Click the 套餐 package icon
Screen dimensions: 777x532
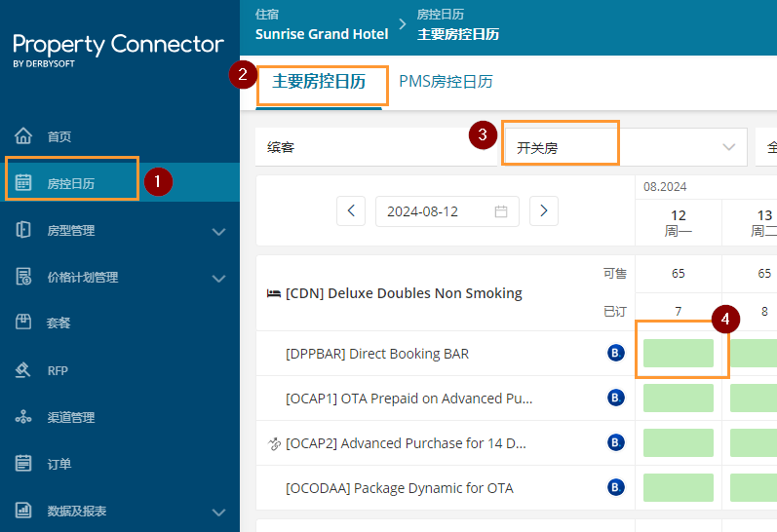(x=23, y=322)
